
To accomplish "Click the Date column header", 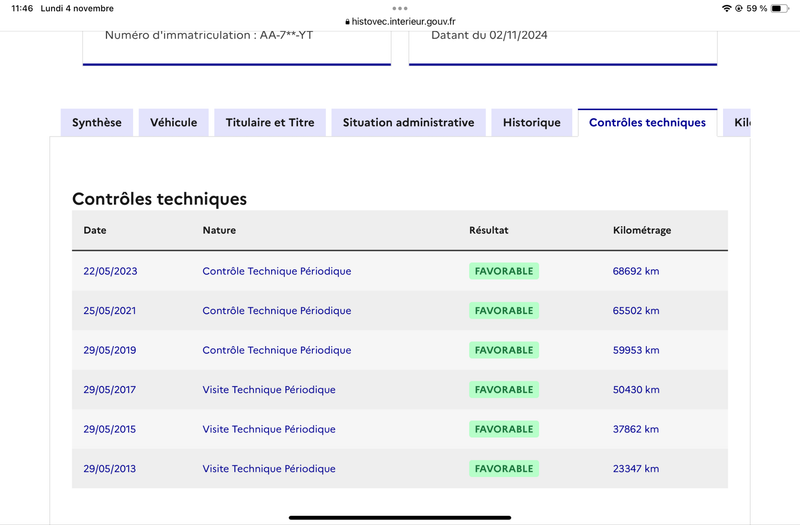I will point(95,230).
